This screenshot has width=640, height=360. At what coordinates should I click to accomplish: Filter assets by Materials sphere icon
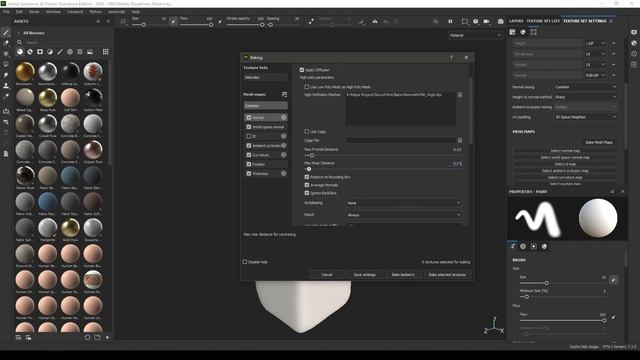pos(20,52)
